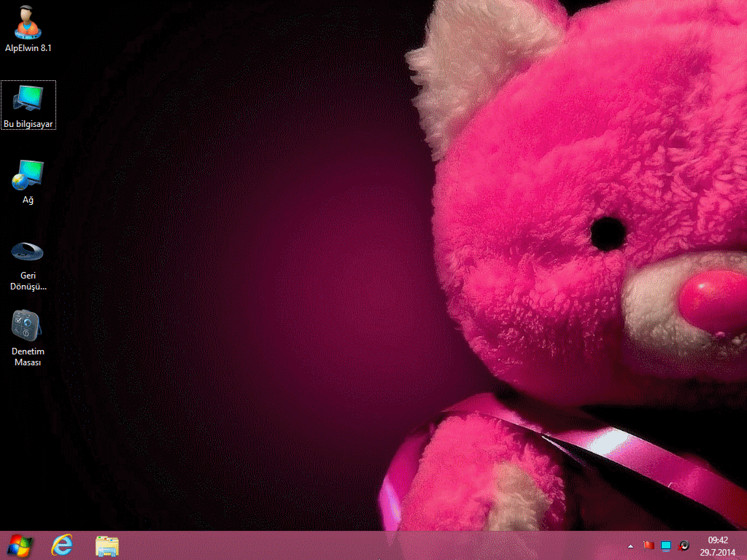Select the Bu bilgisayar computer icon
Screen dimensions: 747x560
tap(28, 98)
